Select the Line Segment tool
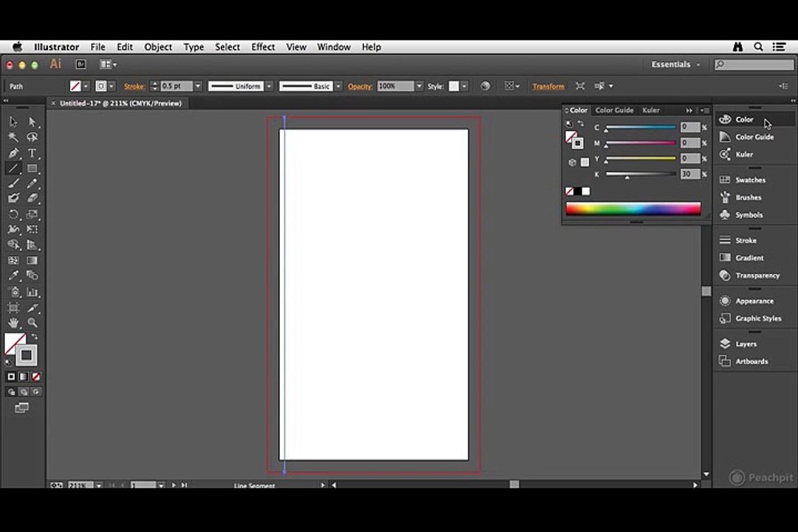Viewport: 798px width, 532px height. pyautogui.click(x=13, y=168)
